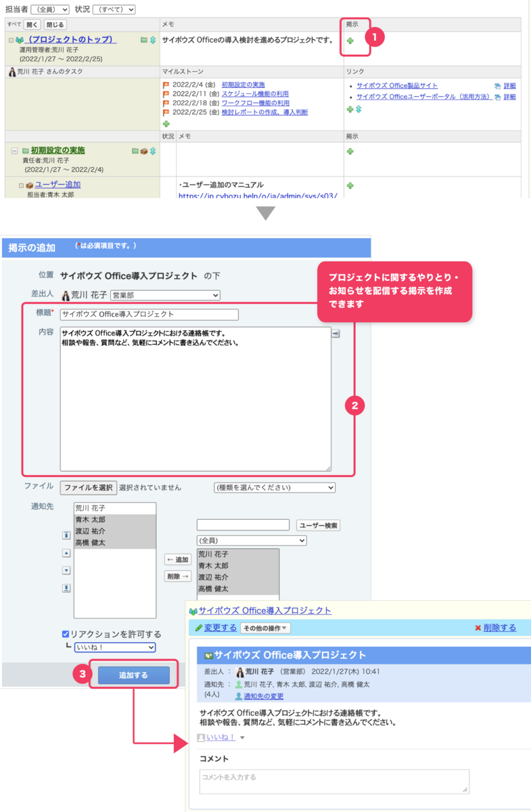
Task: Move the selected recipient to the bottom of the list
Action: coord(66,587)
